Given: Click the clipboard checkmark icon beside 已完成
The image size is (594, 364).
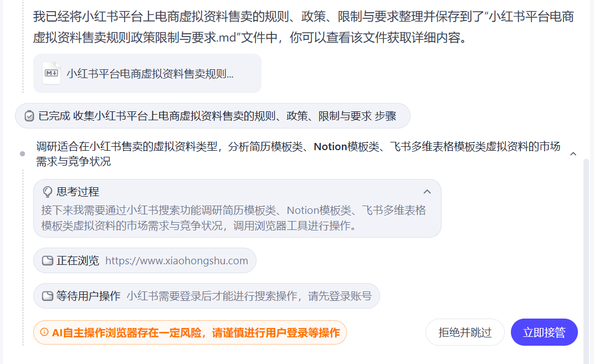Looking at the screenshot, I should tap(29, 116).
